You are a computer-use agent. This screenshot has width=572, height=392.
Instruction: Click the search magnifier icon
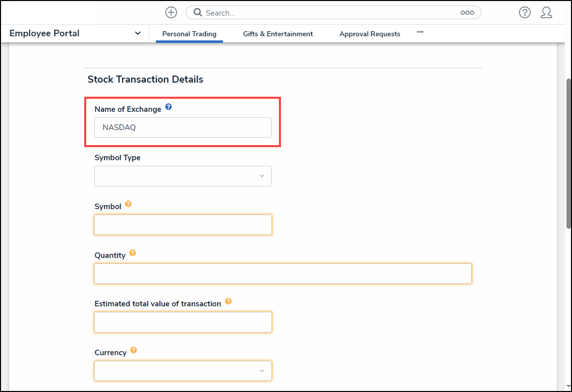coord(197,12)
